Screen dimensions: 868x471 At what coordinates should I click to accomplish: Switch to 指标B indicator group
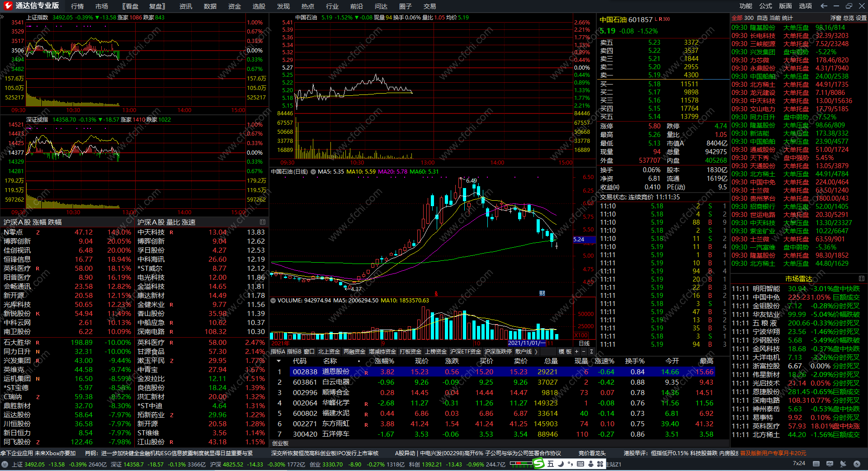point(294,351)
